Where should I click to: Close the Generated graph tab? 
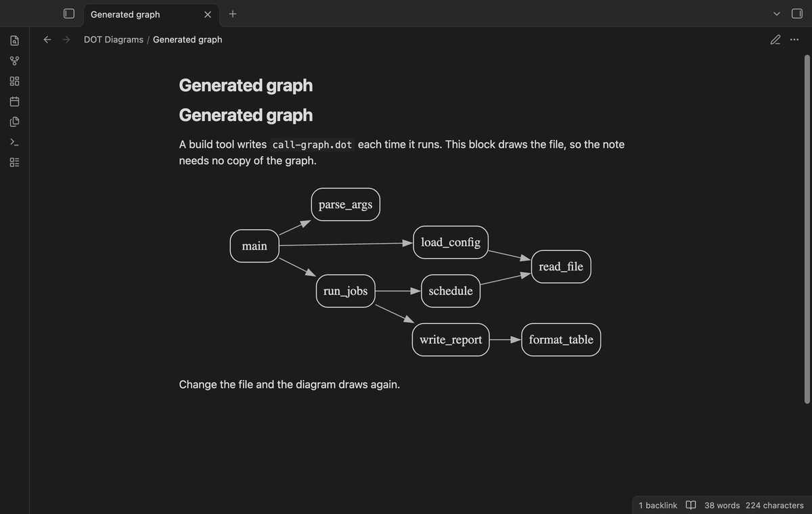(208, 14)
